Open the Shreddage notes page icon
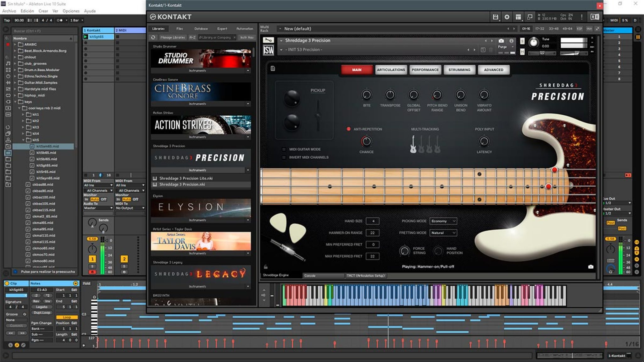This screenshot has width=644, height=362. 273,69
